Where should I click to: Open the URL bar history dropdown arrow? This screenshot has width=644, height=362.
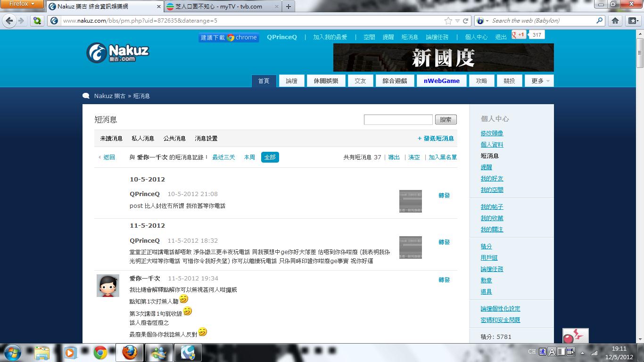click(x=457, y=21)
